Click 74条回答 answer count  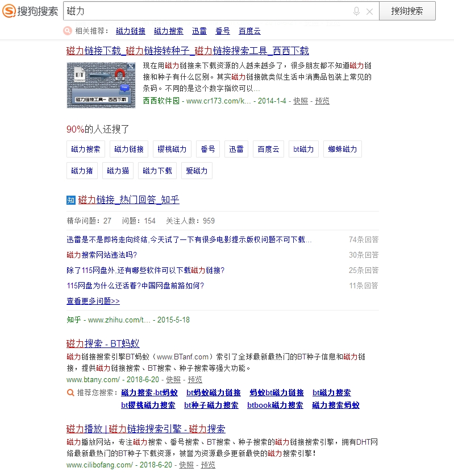pyautogui.click(x=364, y=240)
